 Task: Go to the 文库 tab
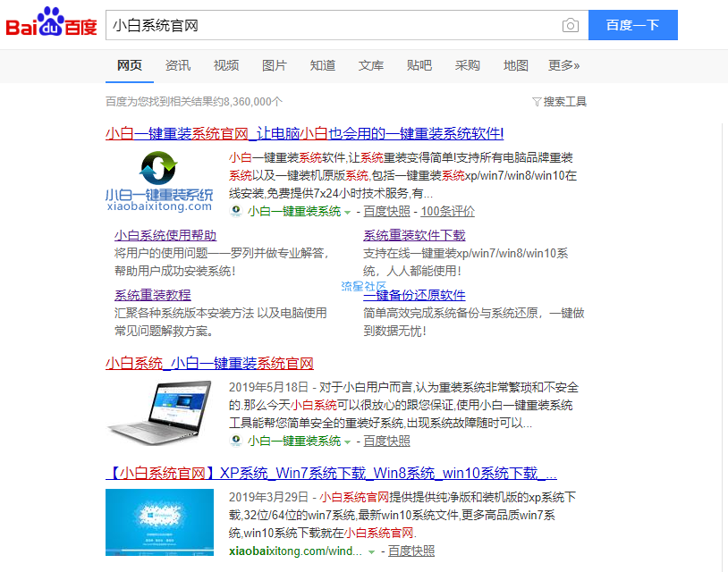371,65
